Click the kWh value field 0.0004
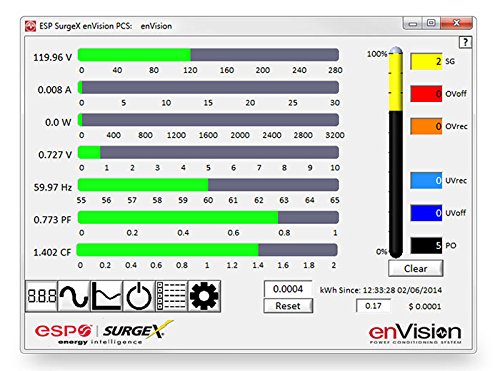 click(288, 289)
